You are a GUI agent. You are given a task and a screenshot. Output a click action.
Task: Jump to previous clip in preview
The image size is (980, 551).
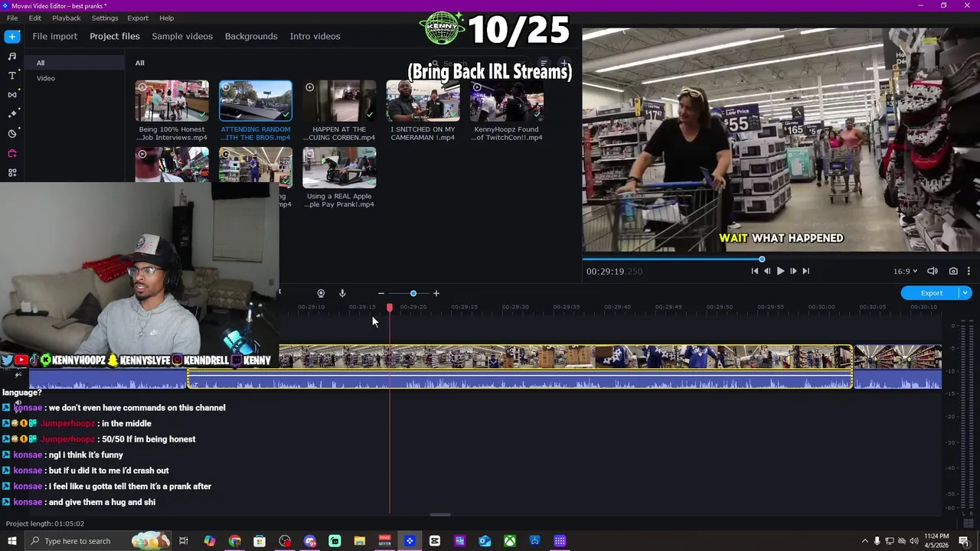coord(754,271)
